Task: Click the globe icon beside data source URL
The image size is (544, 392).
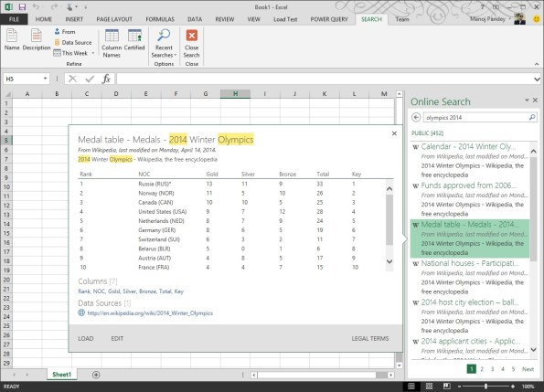Action: pos(81,313)
